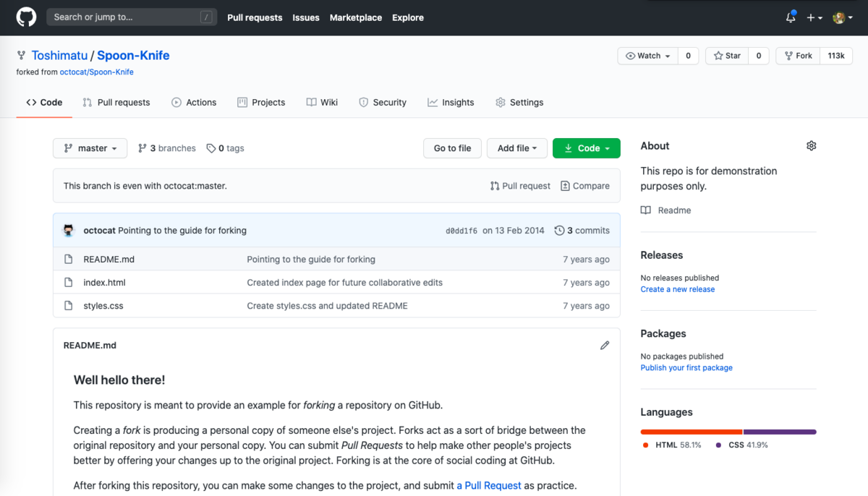Screen dimensions: 868x496
Task: Click the octocat commit author avatar
Action: pyautogui.click(x=69, y=231)
